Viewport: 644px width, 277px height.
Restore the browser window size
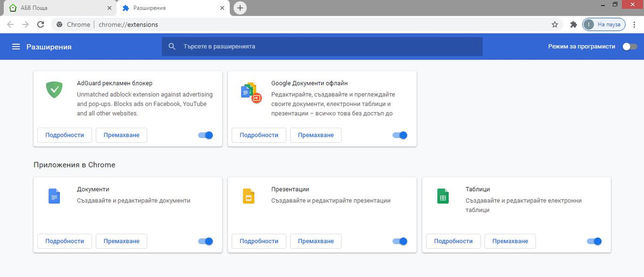point(615,5)
